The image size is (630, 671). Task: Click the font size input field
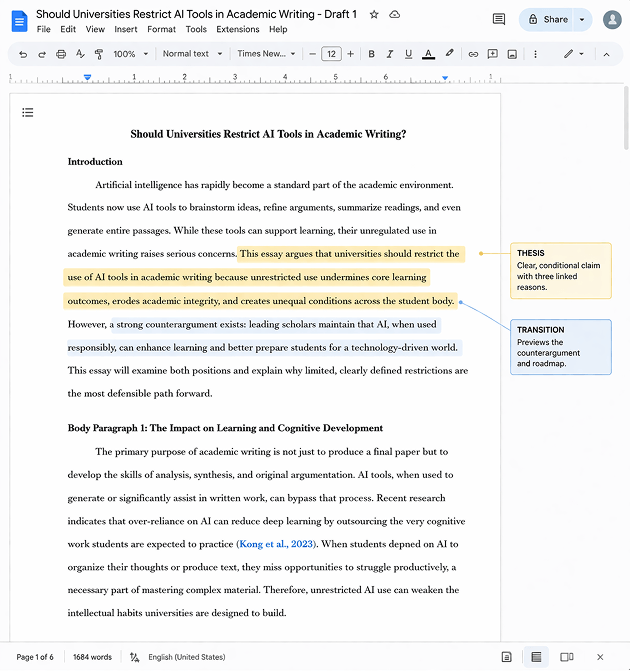pyautogui.click(x=331, y=54)
